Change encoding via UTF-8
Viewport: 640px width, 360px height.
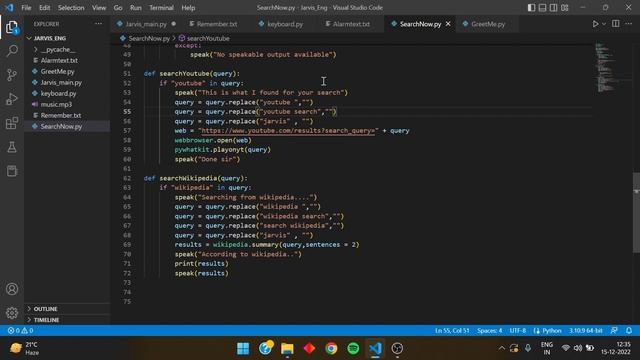pyautogui.click(x=518, y=330)
